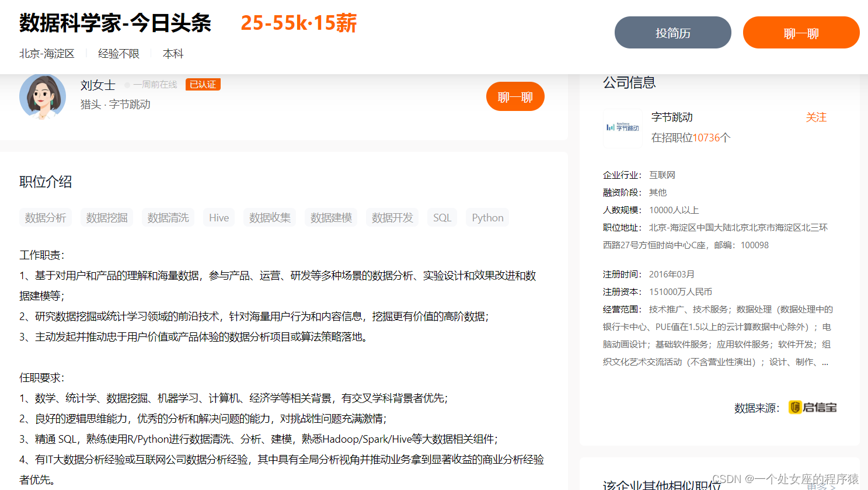Click the salary text 25-55k·15薪

point(298,23)
